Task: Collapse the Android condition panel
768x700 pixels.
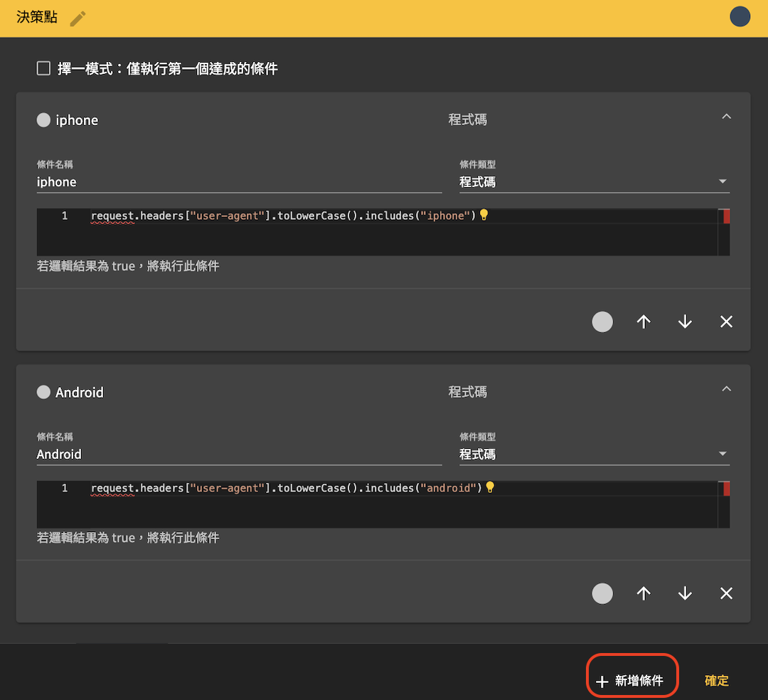Action: coord(726,389)
